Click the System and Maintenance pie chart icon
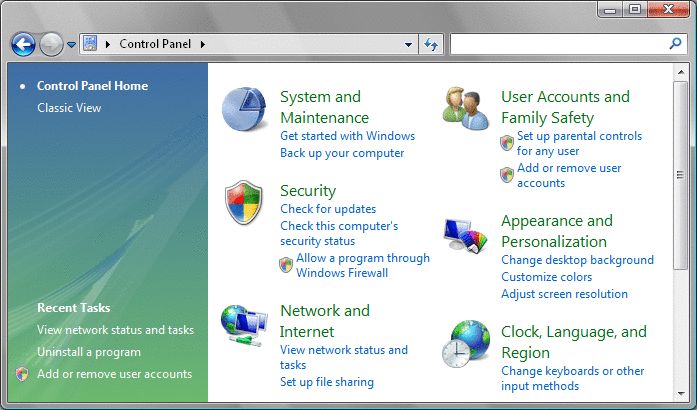The height and width of the screenshot is (410, 697). coord(244,109)
